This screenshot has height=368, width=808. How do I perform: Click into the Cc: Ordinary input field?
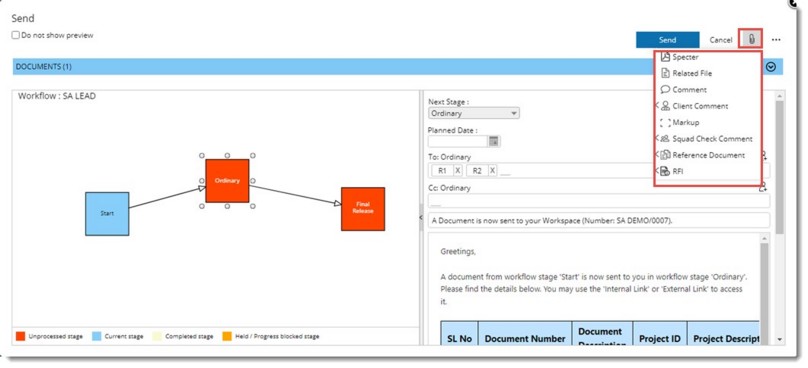[599, 201]
